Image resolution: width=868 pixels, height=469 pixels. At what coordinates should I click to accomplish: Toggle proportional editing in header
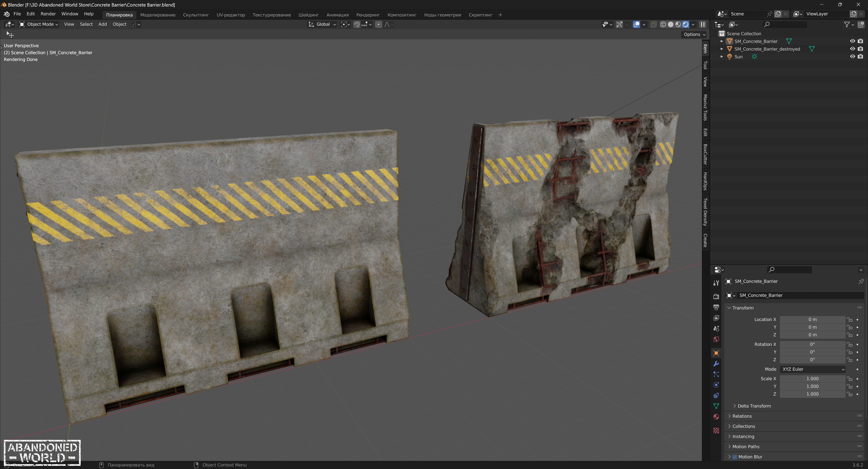(x=378, y=24)
